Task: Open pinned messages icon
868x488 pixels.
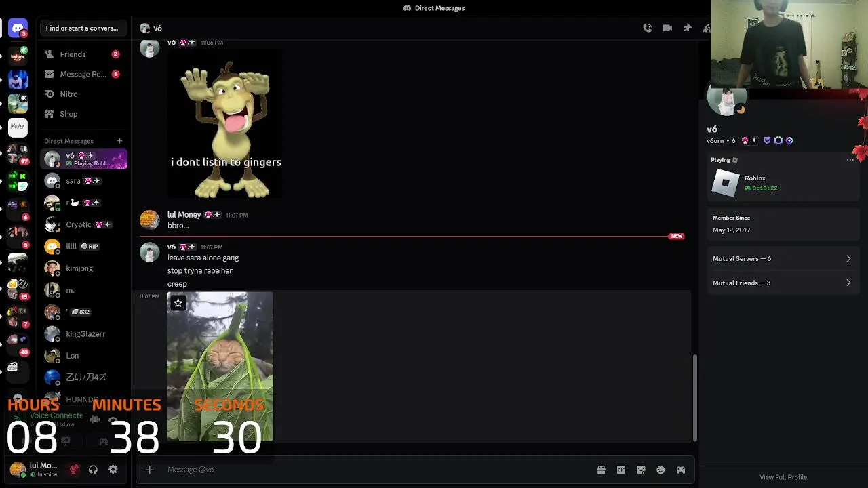Action: coord(687,28)
